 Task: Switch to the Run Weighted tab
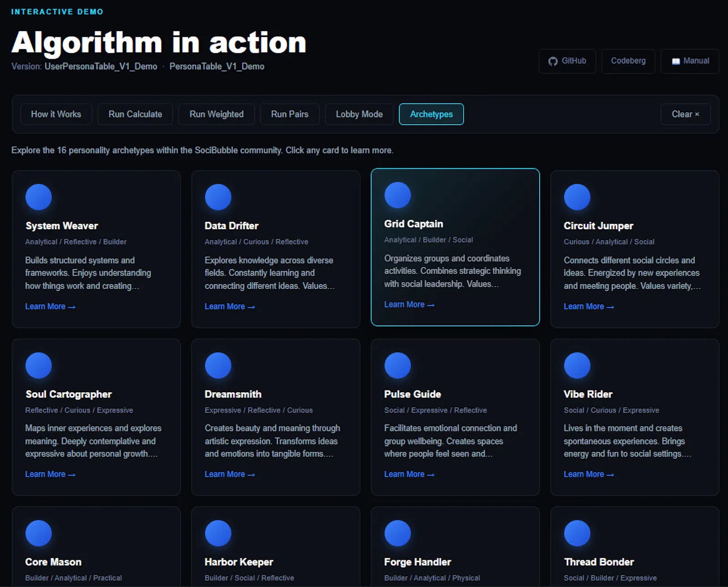coord(217,114)
